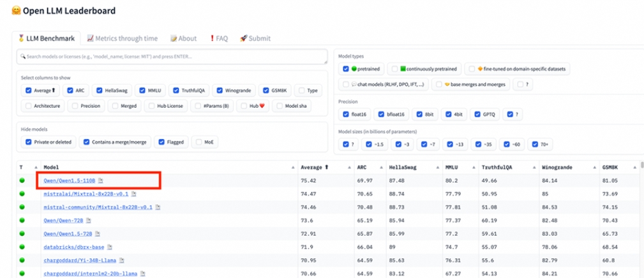The image size is (644, 278).
Task: Toggle the TruthfulQA column checkbox
Action: pyautogui.click(x=176, y=91)
